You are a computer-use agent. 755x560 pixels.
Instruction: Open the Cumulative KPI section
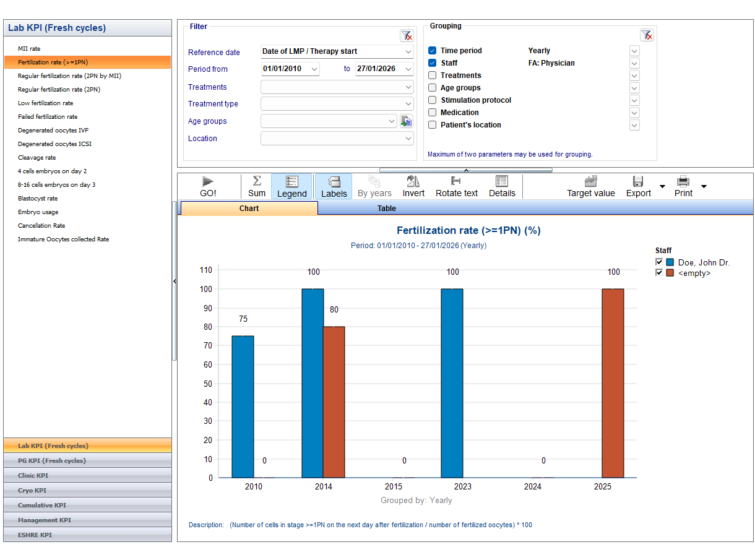87,506
